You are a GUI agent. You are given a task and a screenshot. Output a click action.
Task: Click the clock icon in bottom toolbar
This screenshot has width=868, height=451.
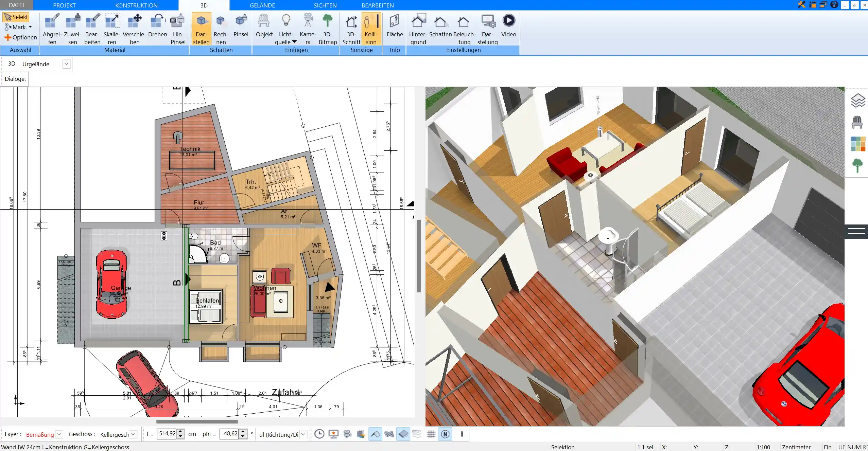(x=319, y=434)
